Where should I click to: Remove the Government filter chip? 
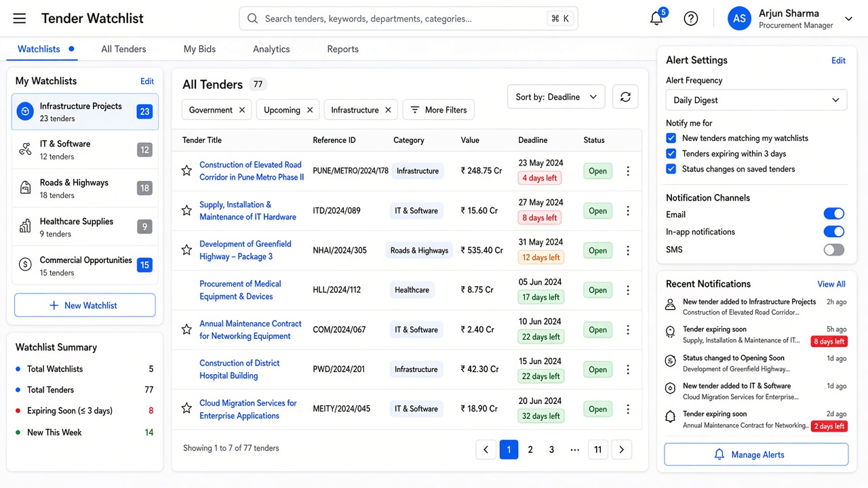click(x=242, y=110)
